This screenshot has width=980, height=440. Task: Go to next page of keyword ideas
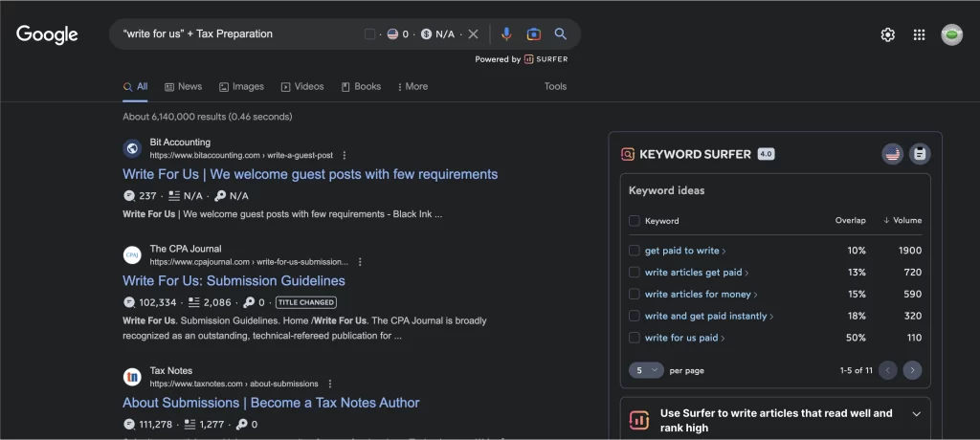[912, 370]
